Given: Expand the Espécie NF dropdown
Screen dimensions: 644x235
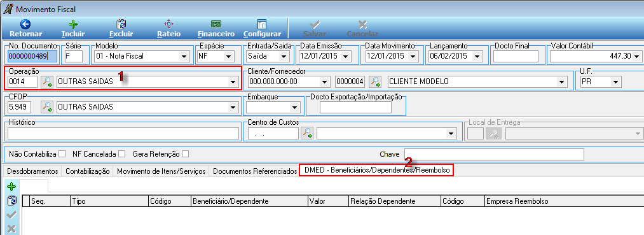Looking at the screenshot, I should [x=229, y=57].
